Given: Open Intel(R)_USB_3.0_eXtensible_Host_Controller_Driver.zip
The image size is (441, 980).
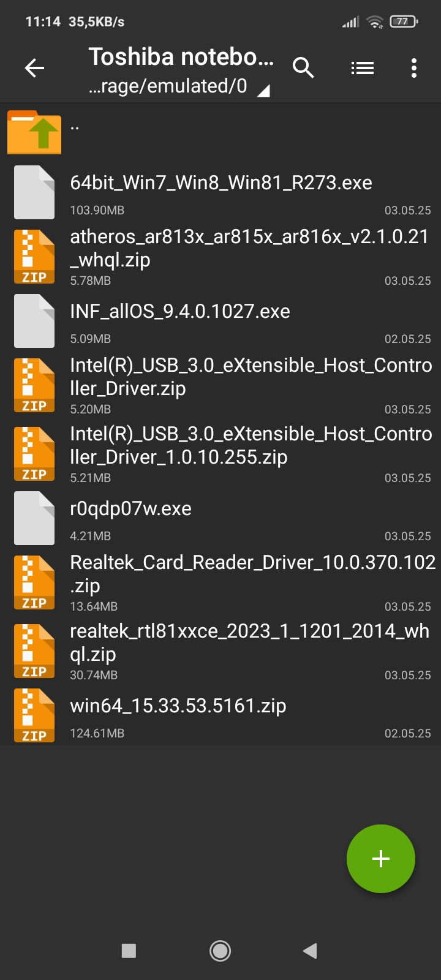Looking at the screenshot, I should 251,377.
